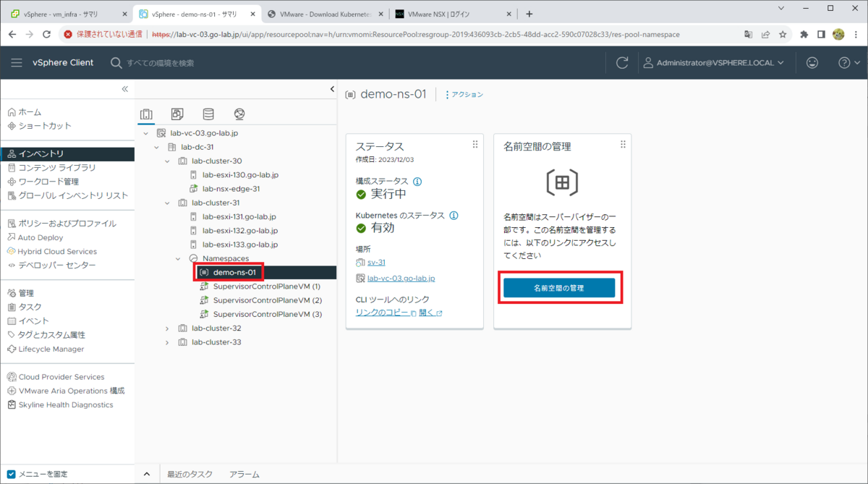Uncheck the メニューを固定 checkbox

[10, 474]
